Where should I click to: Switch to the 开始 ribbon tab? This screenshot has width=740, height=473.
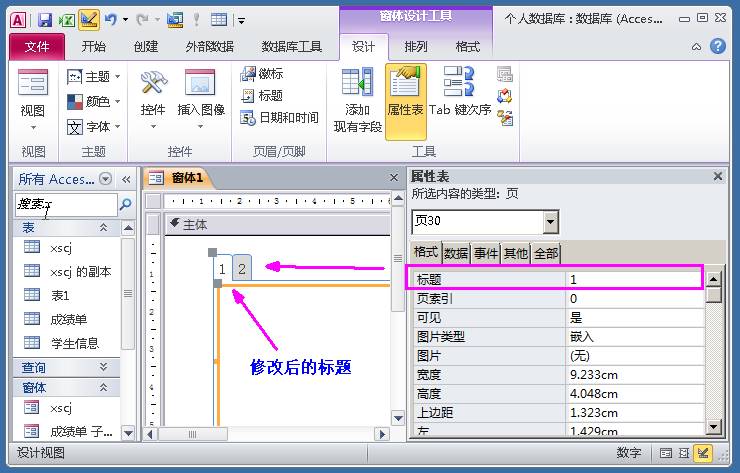click(x=93, y=46)
